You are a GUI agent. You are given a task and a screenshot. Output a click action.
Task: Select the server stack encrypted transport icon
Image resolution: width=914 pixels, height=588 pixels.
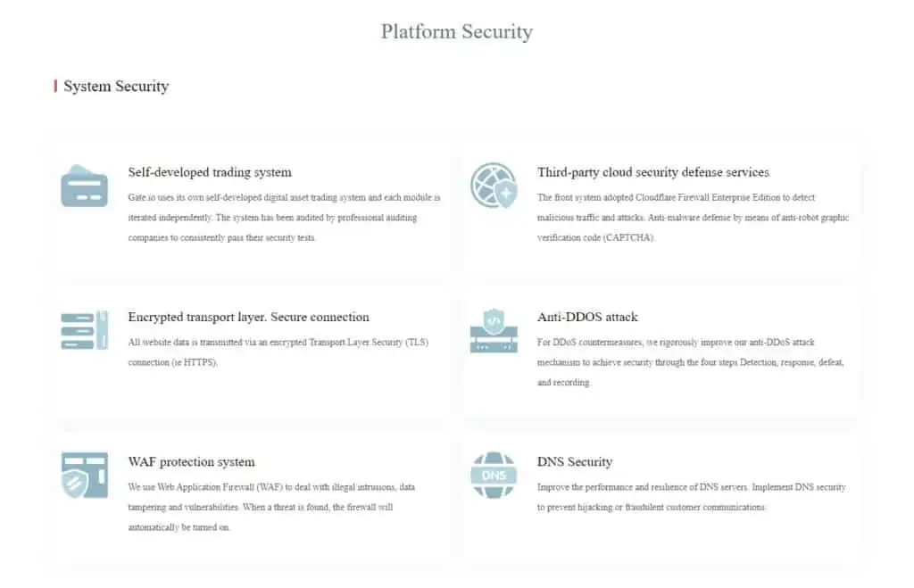click(x=85, y=330)
